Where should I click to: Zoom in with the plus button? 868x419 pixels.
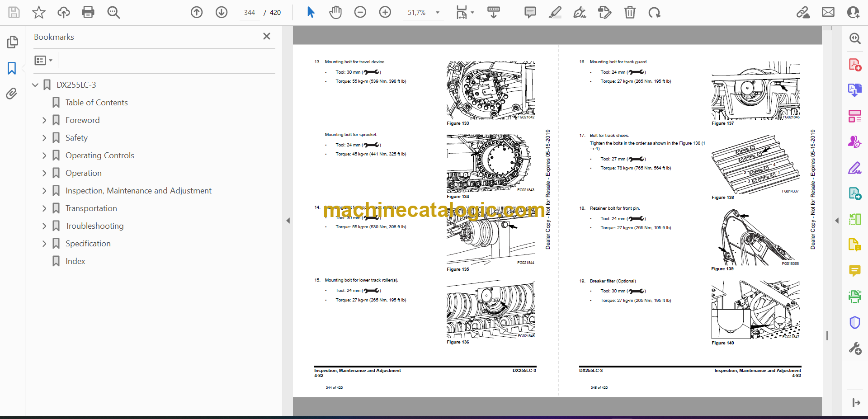(x=385, y=12)
